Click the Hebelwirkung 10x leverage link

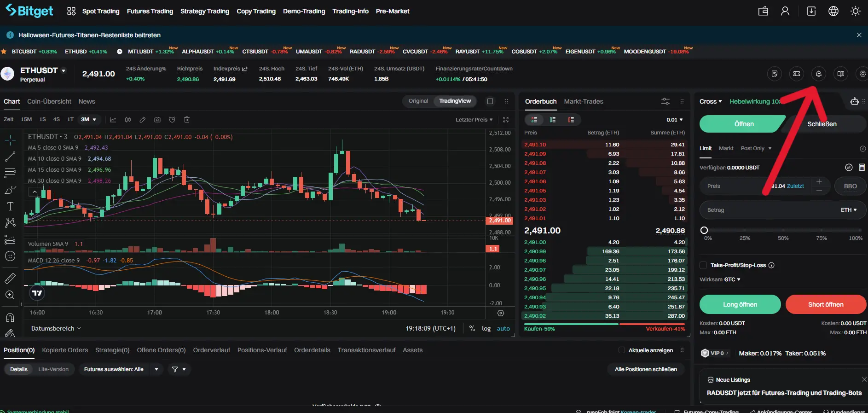(x=755, y=101)
